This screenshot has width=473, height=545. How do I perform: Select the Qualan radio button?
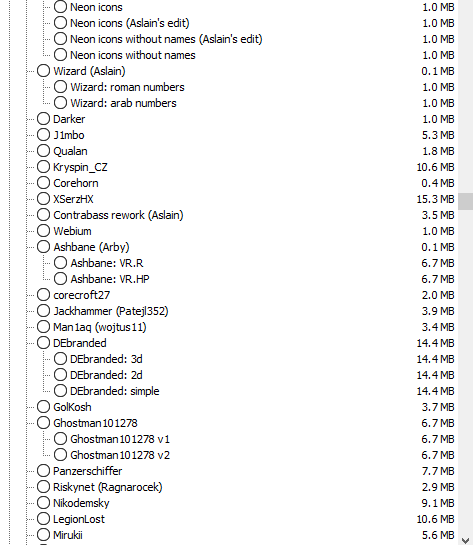(43, 151)
